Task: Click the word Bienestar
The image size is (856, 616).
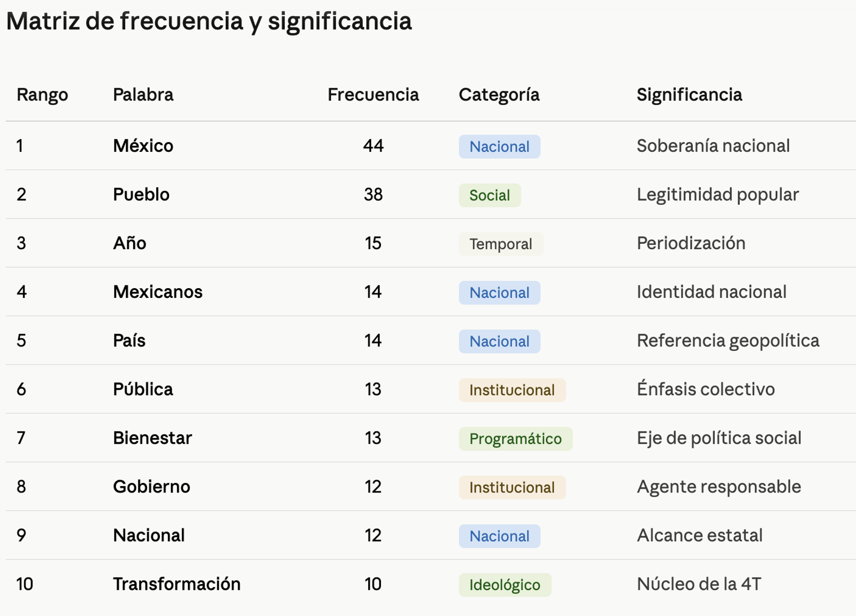Action: click(x=152, y=438)
